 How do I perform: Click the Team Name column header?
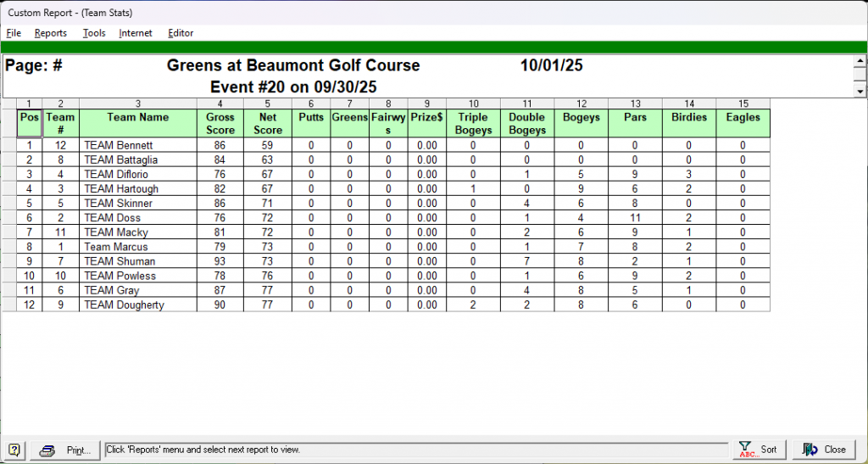[138, 123]
